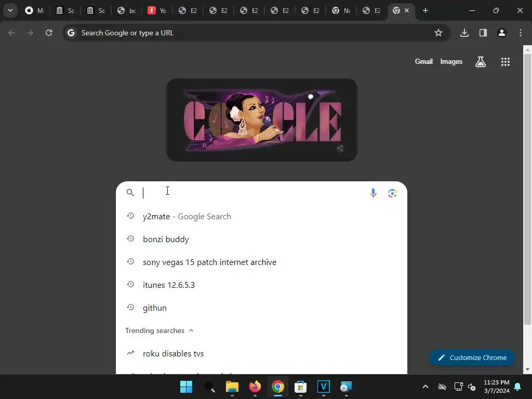Select the 'bonzi buddy' suggestion
532x399 pixels.
pos(262,239)
